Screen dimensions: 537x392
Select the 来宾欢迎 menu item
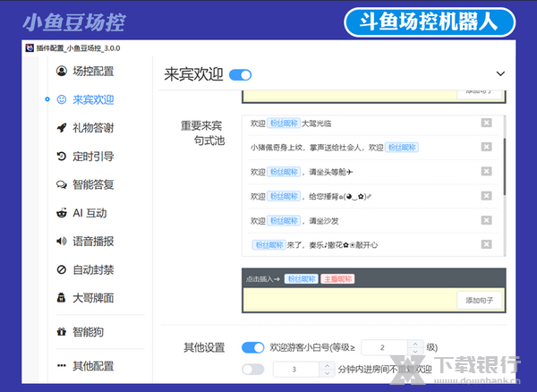click(93, 99)
